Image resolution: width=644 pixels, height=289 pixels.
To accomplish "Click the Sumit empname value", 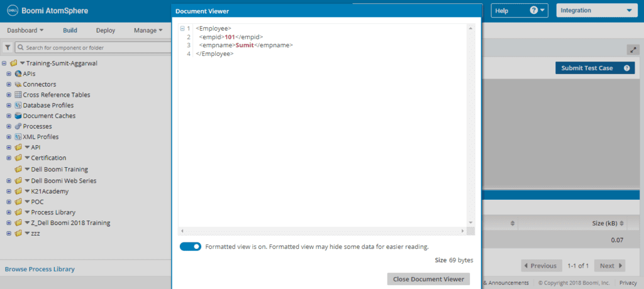I will coord(245,45).
